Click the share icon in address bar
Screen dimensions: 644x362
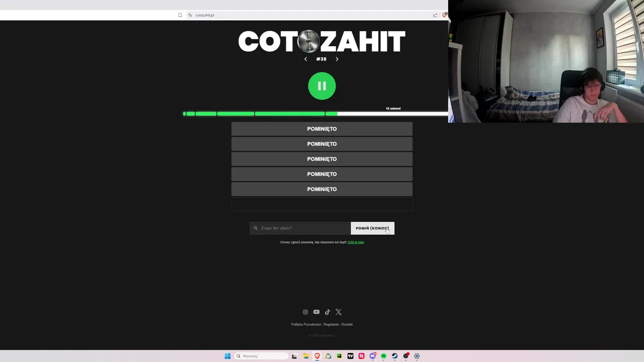pos(435,15)
